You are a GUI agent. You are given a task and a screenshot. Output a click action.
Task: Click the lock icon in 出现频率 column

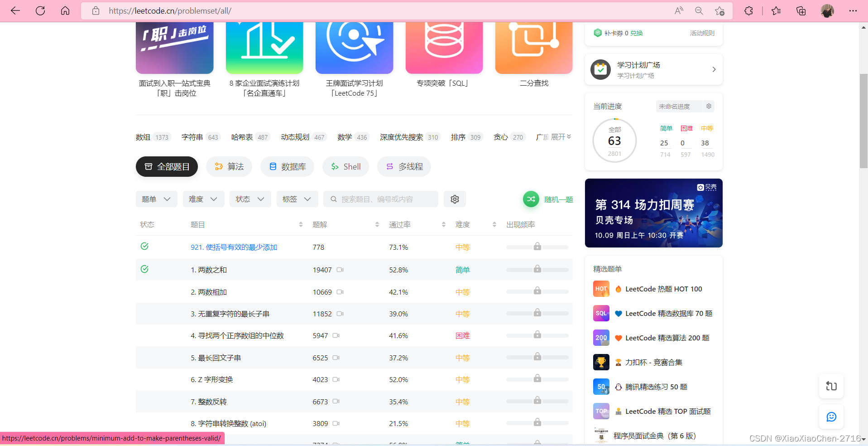[x=537, y=247]
